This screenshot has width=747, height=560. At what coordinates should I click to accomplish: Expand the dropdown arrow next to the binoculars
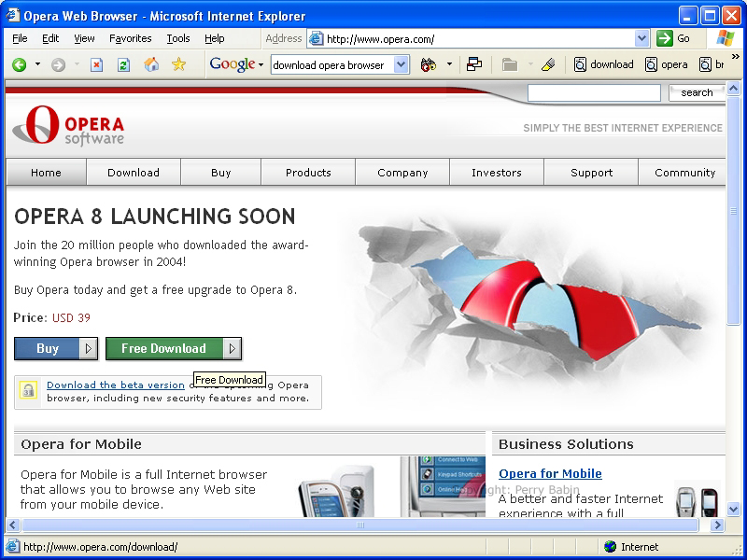click(449, 64)
